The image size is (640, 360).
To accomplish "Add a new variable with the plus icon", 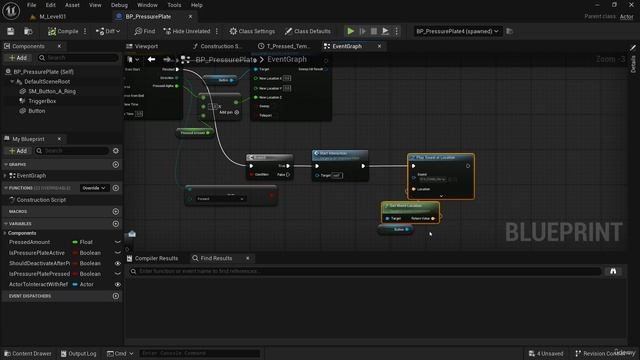I will coord(116,224).
